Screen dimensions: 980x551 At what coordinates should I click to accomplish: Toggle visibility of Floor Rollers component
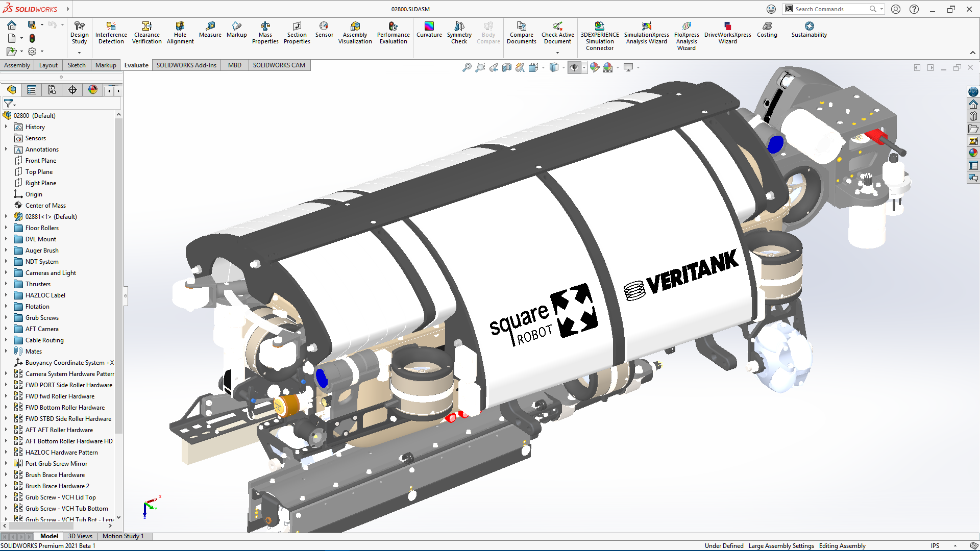42,228
